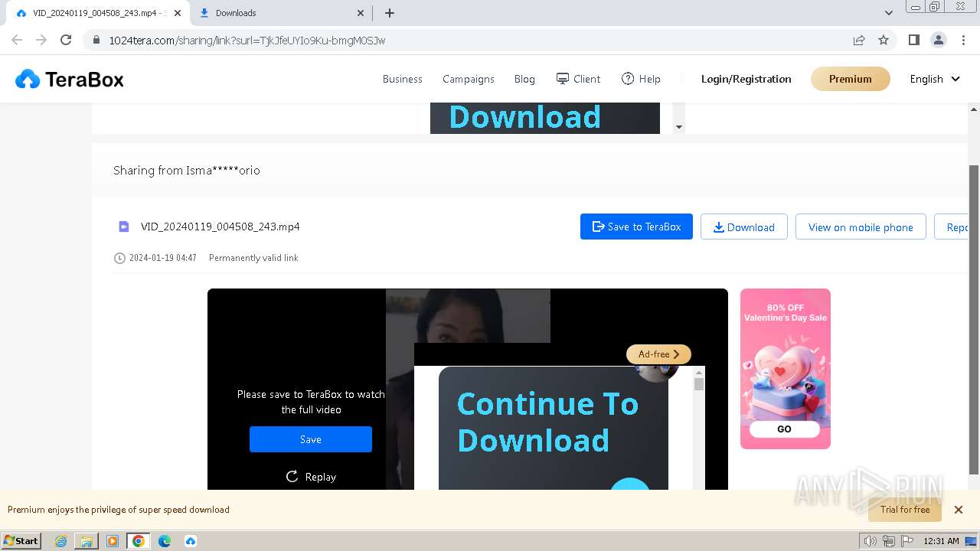Click the volume icon in system tray
Viewport: 980px width, 551px height.
[x=871, y=541]
